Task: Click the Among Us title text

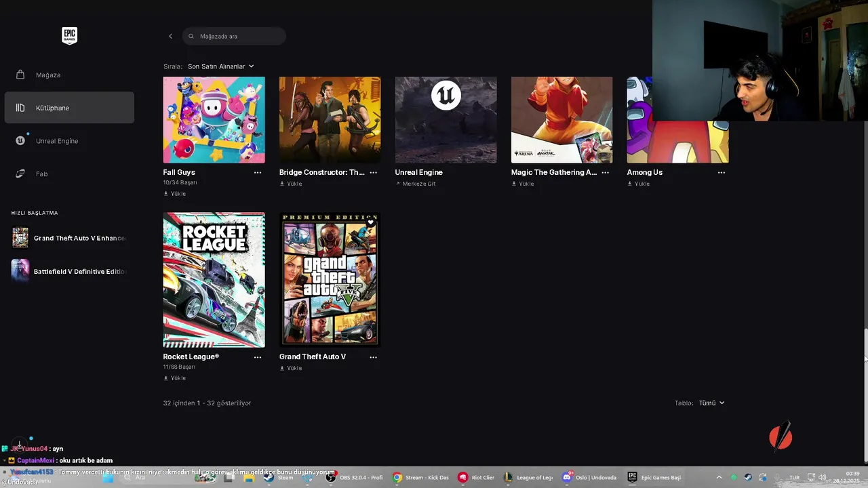Action: (645, 172)
